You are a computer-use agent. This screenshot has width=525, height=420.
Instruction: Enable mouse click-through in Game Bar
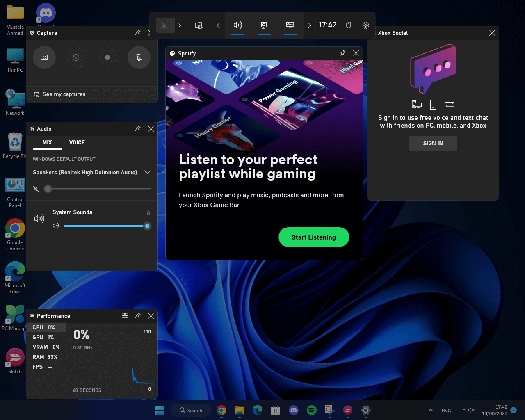[x=349, y=25]
